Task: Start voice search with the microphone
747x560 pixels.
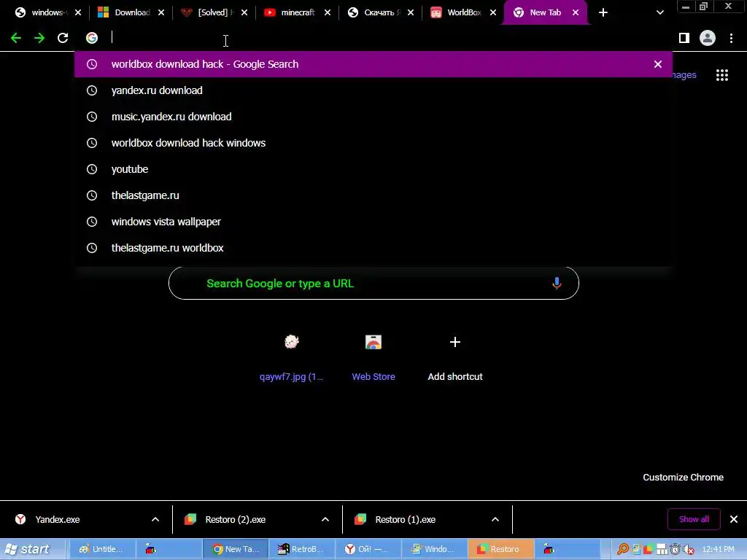Action: coord(557,284)
